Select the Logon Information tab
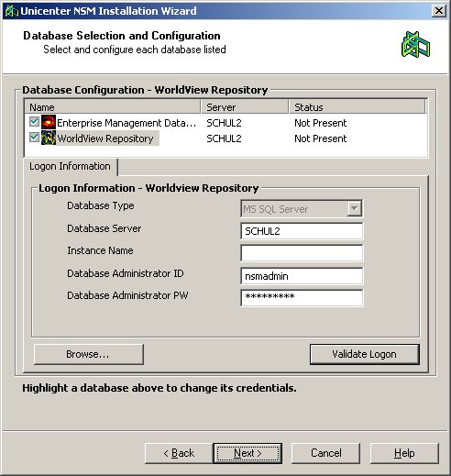This screenshot has width=451, height=476. point(70,166)
